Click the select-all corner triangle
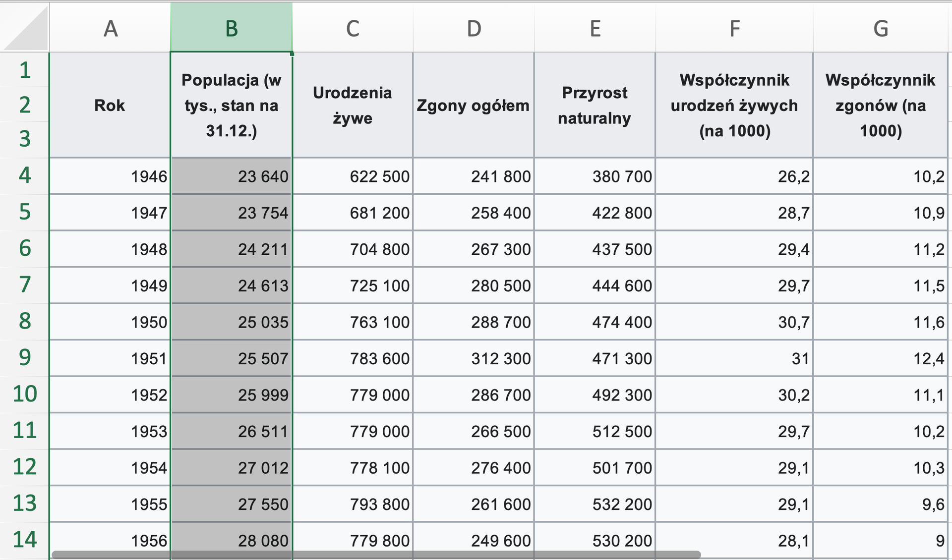This screenshot has width=952, height=560. point(26,28)
